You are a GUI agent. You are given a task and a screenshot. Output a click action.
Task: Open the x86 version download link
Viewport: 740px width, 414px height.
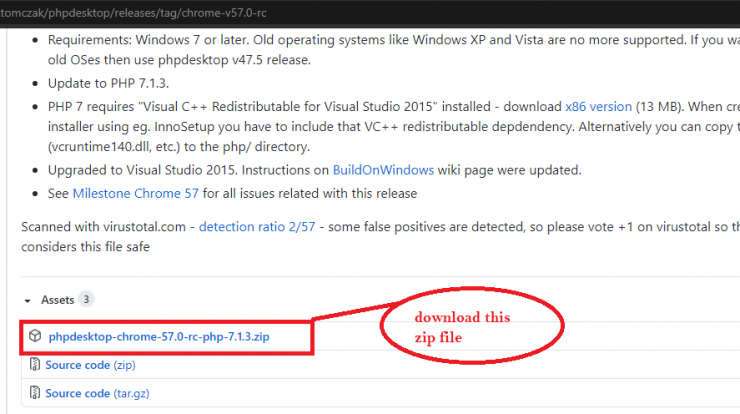(598, 107)
